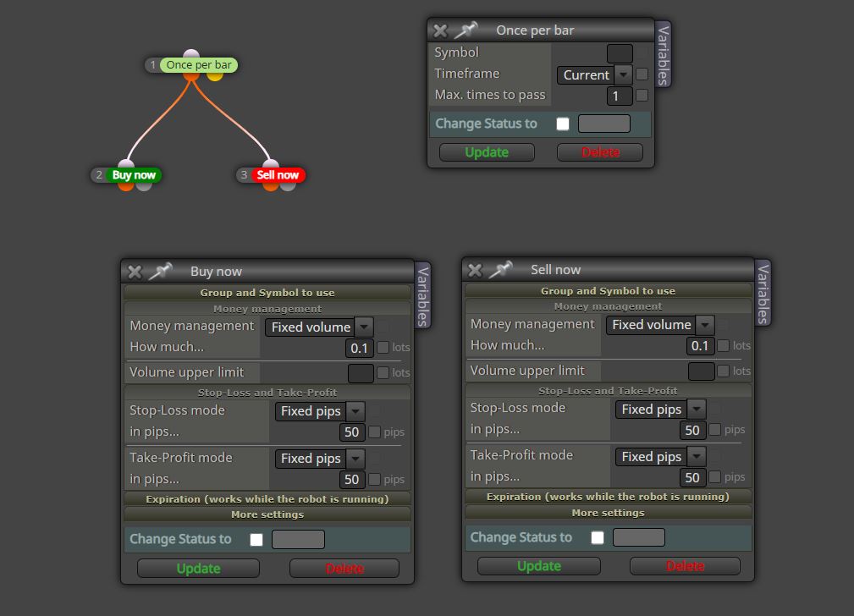854x616 pixels.
Task: Click the yellow output connector of Once per bar
Action: [x=215, y=76]
